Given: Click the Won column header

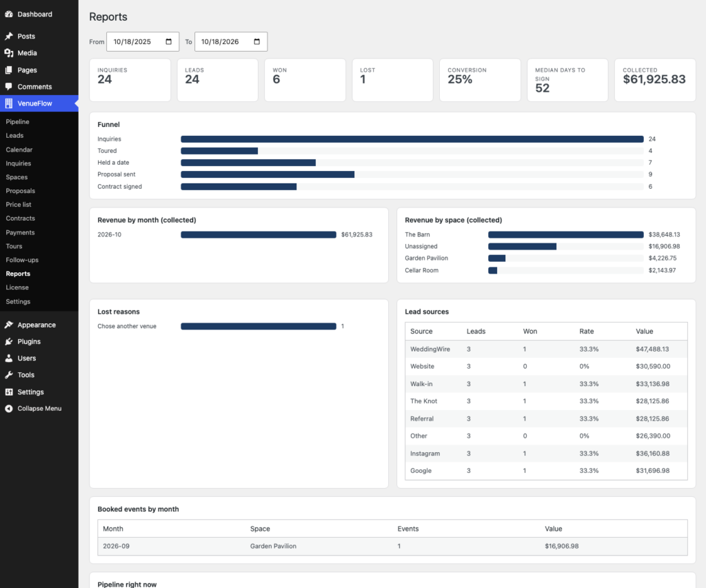Looking at the screenshot, I should pyautogui.click(x=530, y=332).
